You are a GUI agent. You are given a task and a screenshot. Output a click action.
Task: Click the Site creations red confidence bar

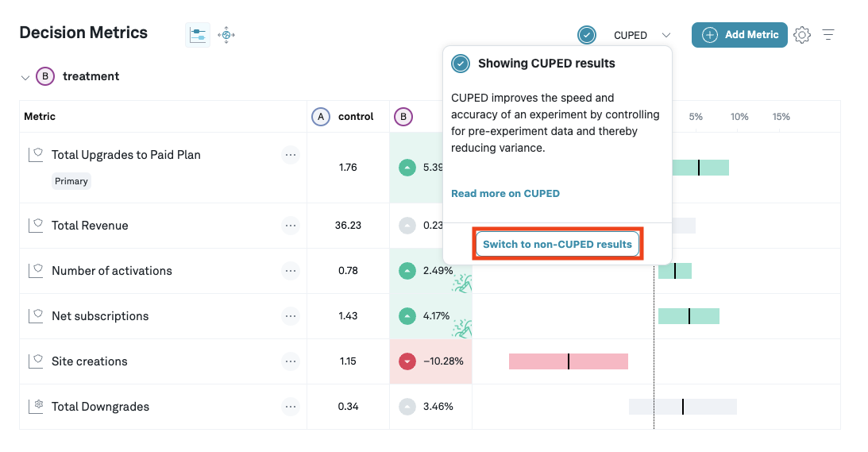click(x=568, y=361)
